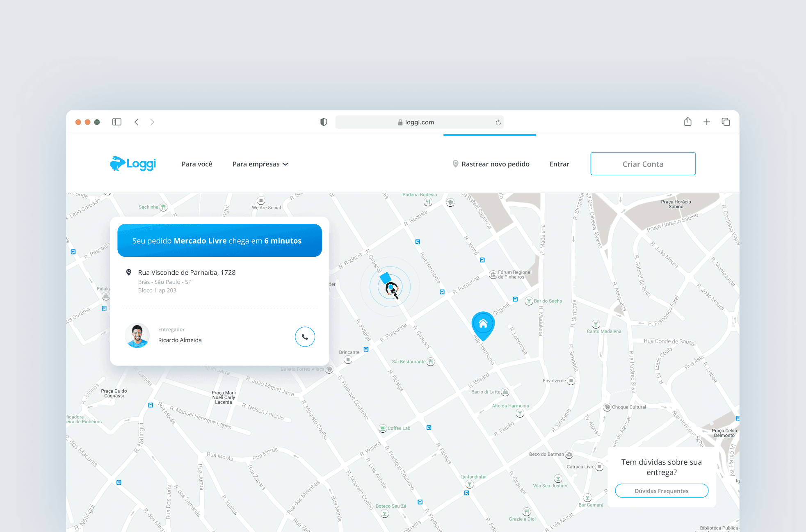Click the Bacio di Latte marker
This screenshot has width=806, height=532.
[x=505, y=392]
